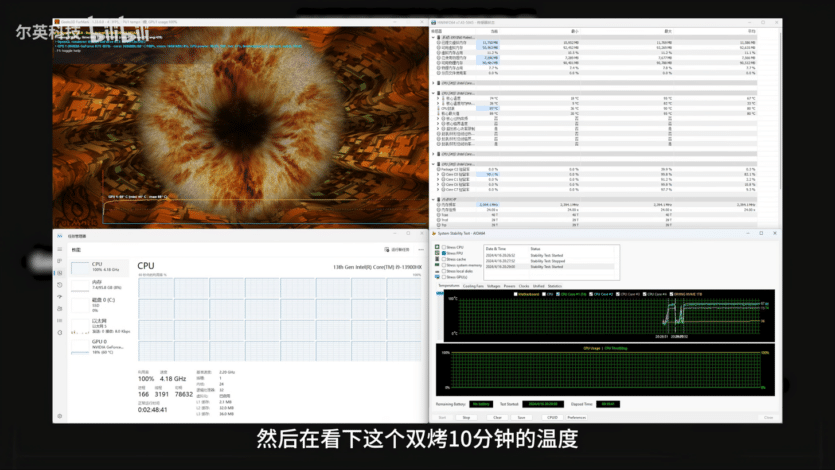Select 磁盘 0 (C:) entry in performance list
This screenshot has width=835, height=470.
100,304
